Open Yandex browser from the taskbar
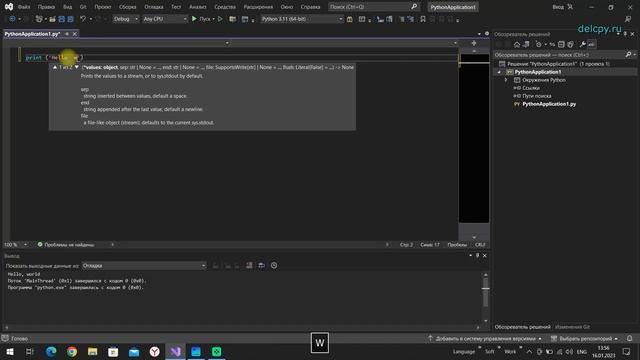This screenshot has width=640, height=360. point(154,351)
